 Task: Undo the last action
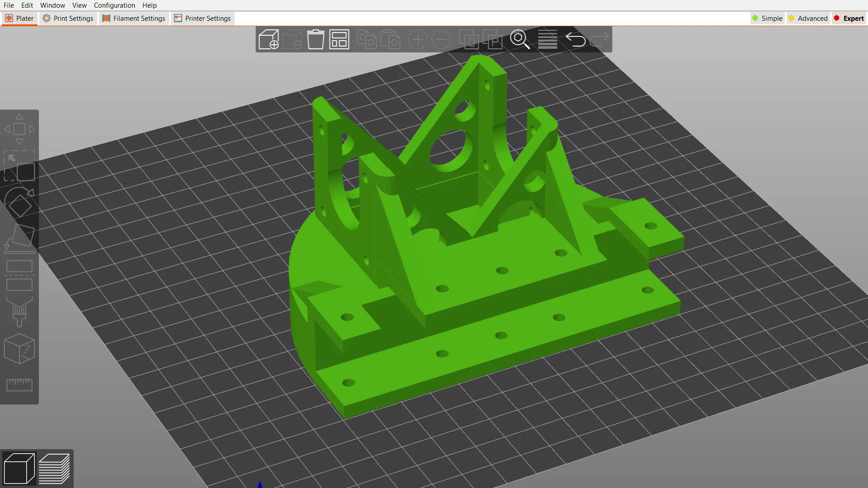576,40
